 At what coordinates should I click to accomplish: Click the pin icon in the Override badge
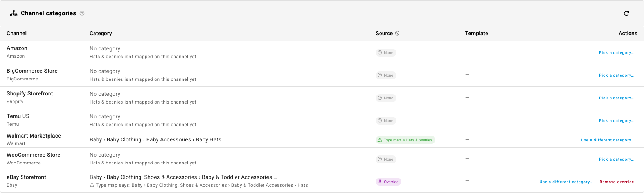pyautogui.click(x=380, y=182)
